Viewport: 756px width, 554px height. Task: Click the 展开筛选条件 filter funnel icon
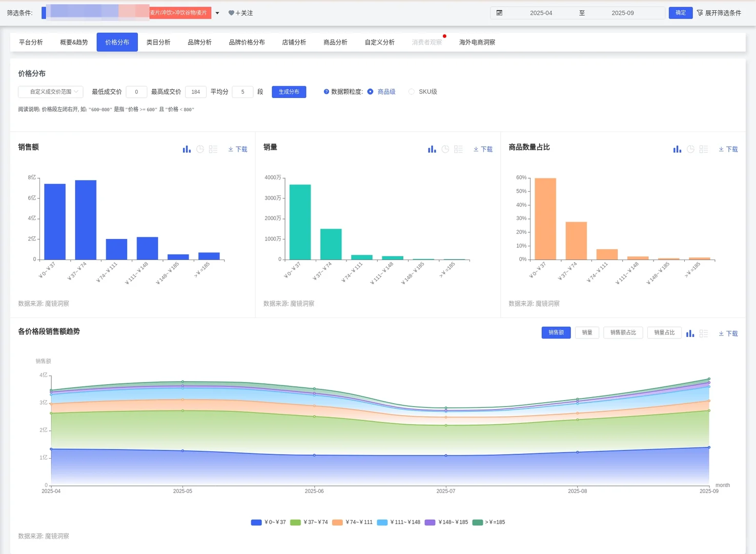pyautogui.click(x=700, y=13)
